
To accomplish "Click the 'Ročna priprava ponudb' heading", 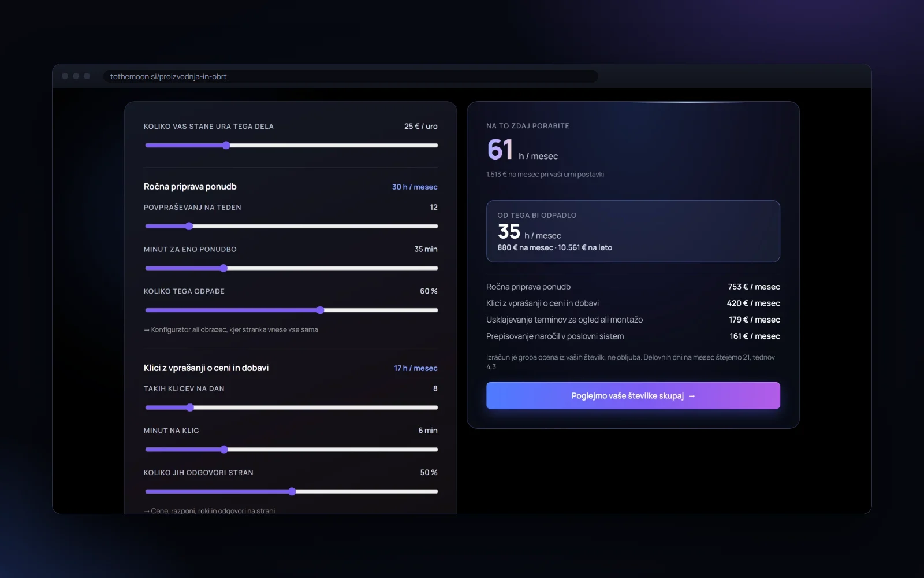I will coord(190,186).
